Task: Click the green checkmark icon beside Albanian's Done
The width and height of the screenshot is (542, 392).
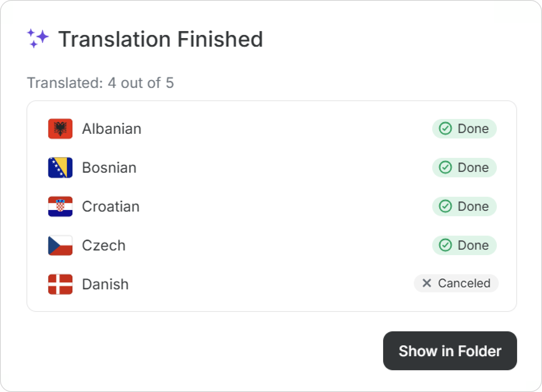Action: click(x=445, y=129)
